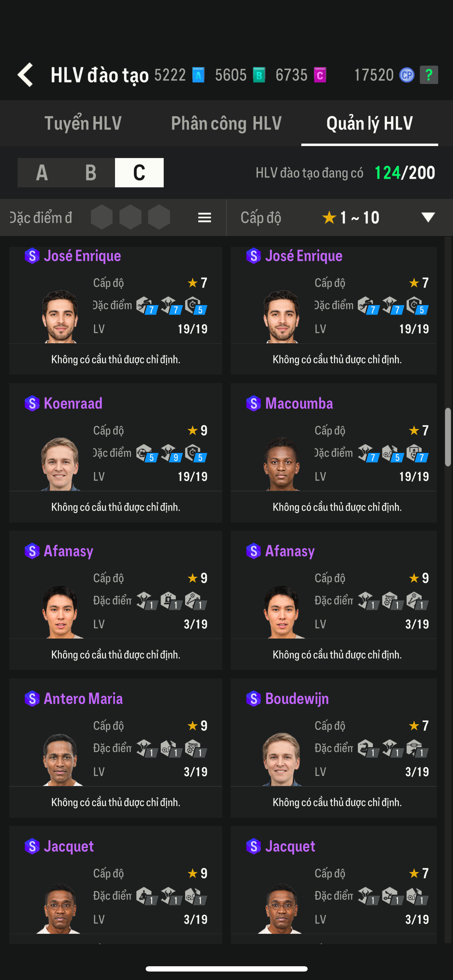Tap the green B training card icon
Viewport: 453px width, 980px height.
259,75
